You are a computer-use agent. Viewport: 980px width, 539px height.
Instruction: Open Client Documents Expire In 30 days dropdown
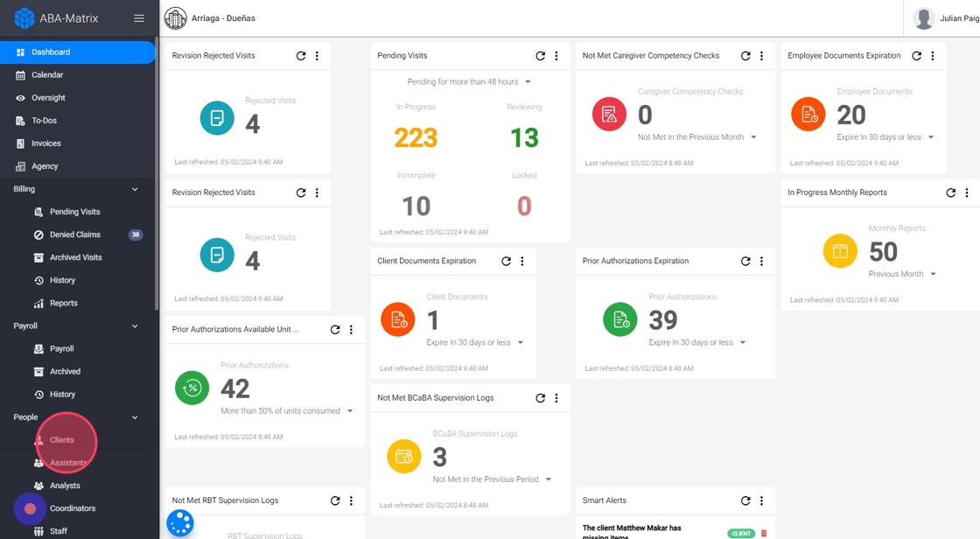pyautogui.click(x=475, y=343)
